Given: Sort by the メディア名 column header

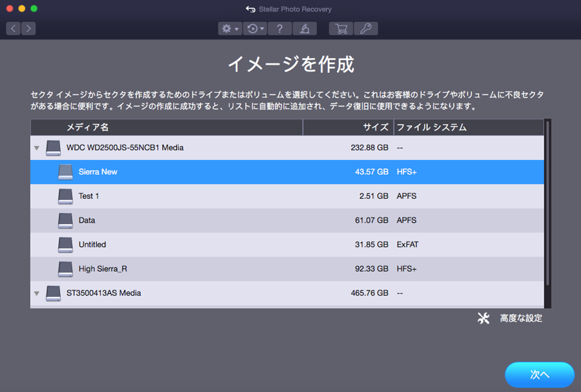Looking at the screenshot, I should 167,127.
